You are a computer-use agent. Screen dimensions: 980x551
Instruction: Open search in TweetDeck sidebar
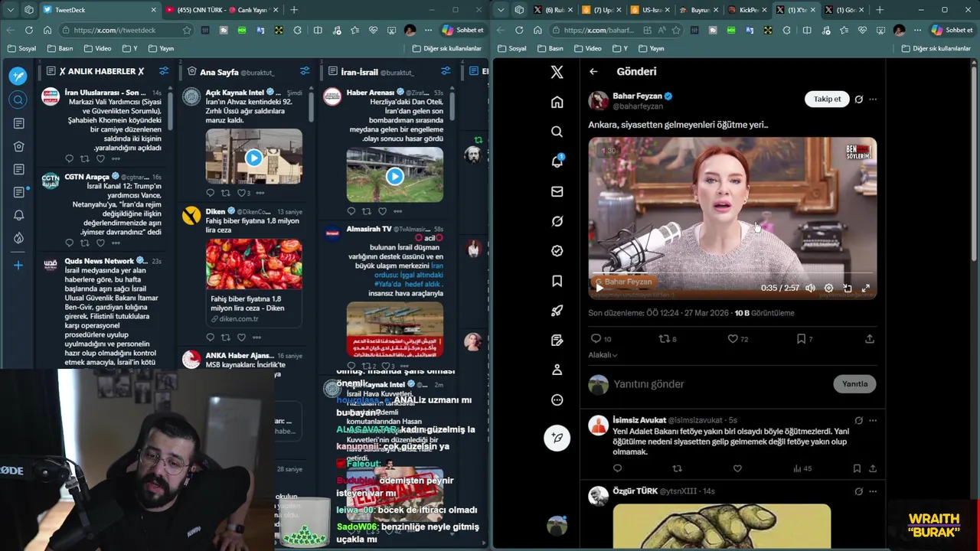coord(18,99)
